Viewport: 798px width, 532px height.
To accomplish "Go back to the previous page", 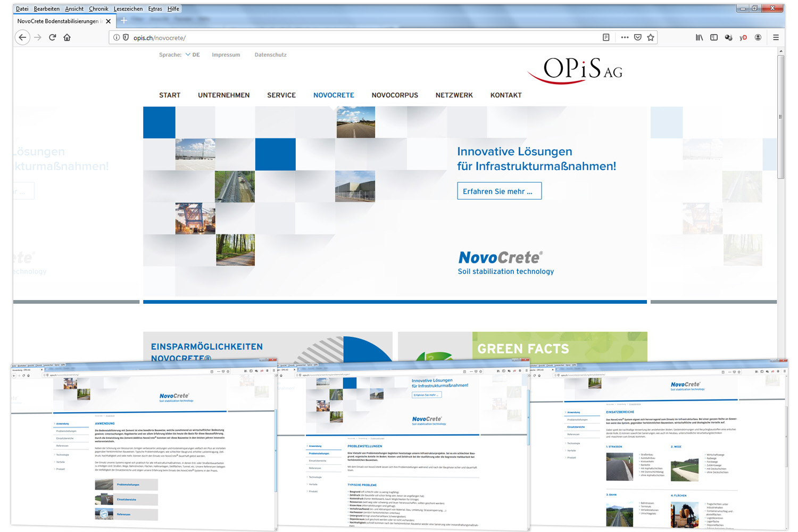I will [x=22, y=37].
